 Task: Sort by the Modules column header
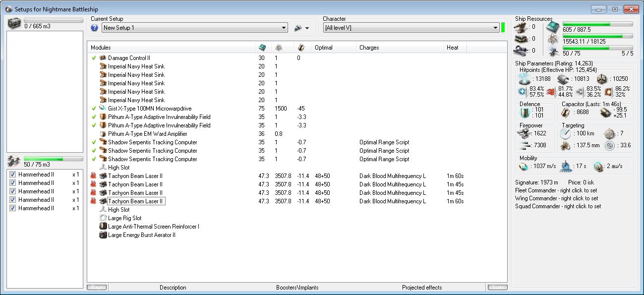pos(171,48)
